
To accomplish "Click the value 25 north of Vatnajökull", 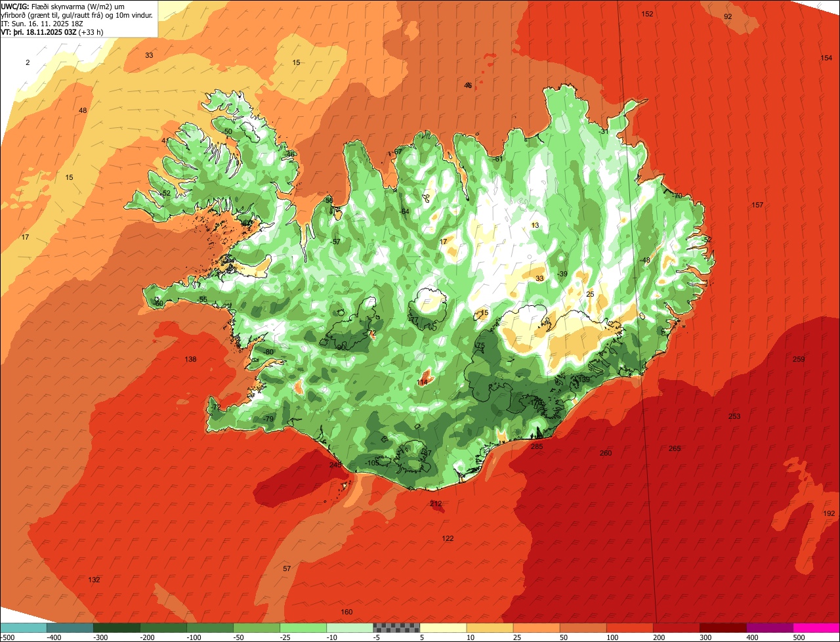I will coord(590,294).
